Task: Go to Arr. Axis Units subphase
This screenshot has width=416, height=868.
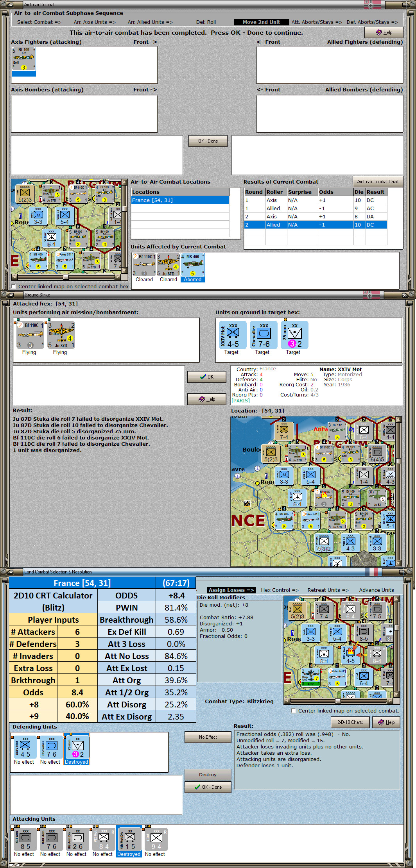Action: [x=95, y=22]
